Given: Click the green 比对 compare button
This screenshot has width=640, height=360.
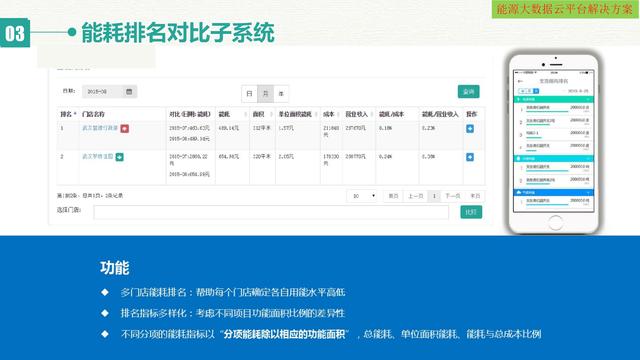Looking at the screenshot, I should (471, 212).
